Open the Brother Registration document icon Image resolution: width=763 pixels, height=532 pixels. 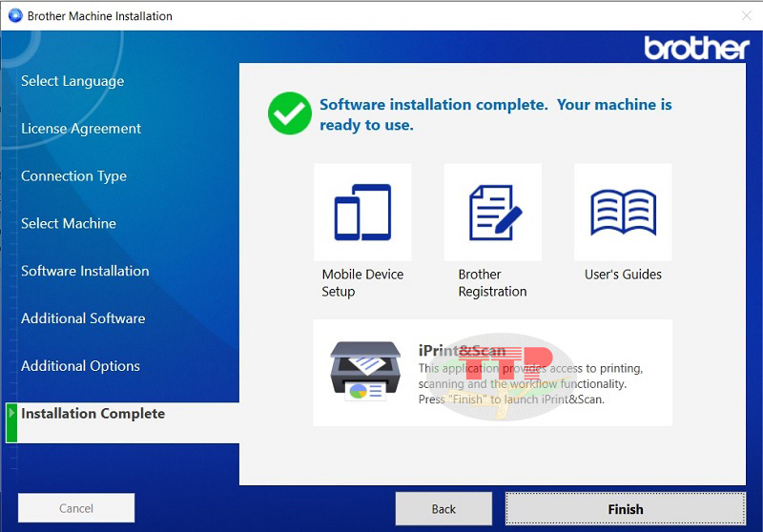pyautogui.click(x=493, y=212)
